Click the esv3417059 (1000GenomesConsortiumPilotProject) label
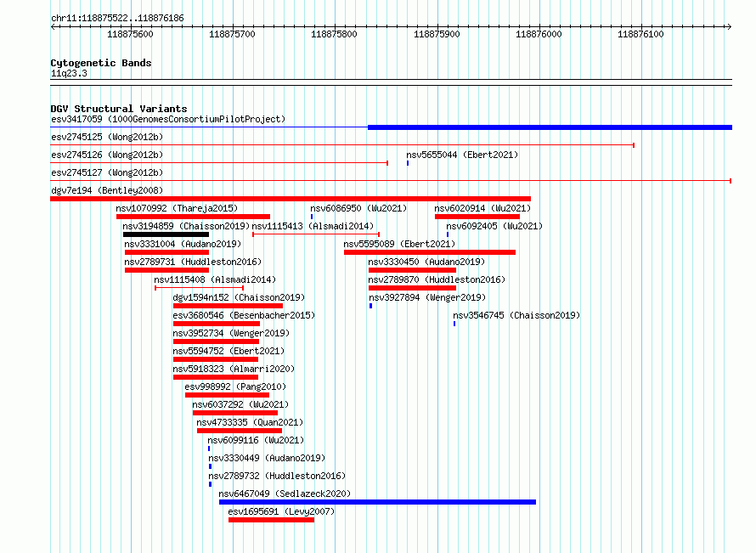The width and height of the screenshot is (756, 553). (x=168, y=119)
